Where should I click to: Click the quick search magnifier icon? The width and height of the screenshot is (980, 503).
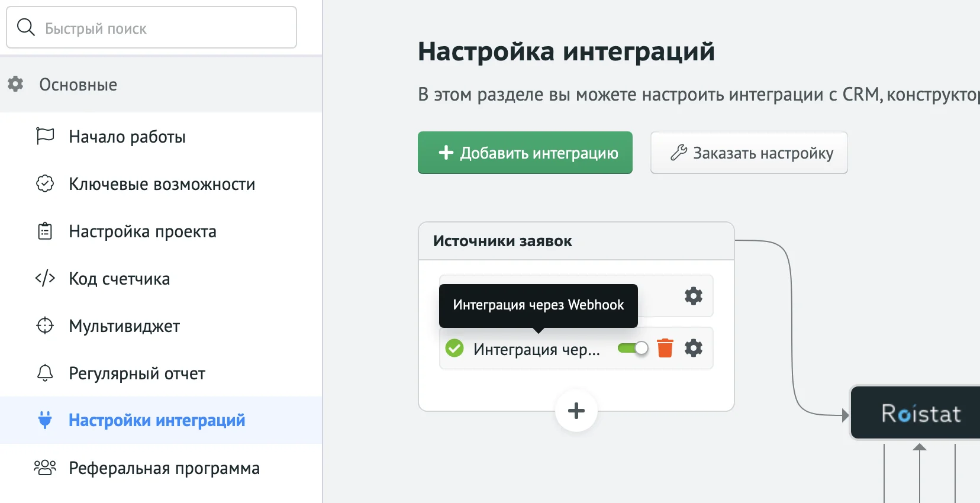point(26,27)
